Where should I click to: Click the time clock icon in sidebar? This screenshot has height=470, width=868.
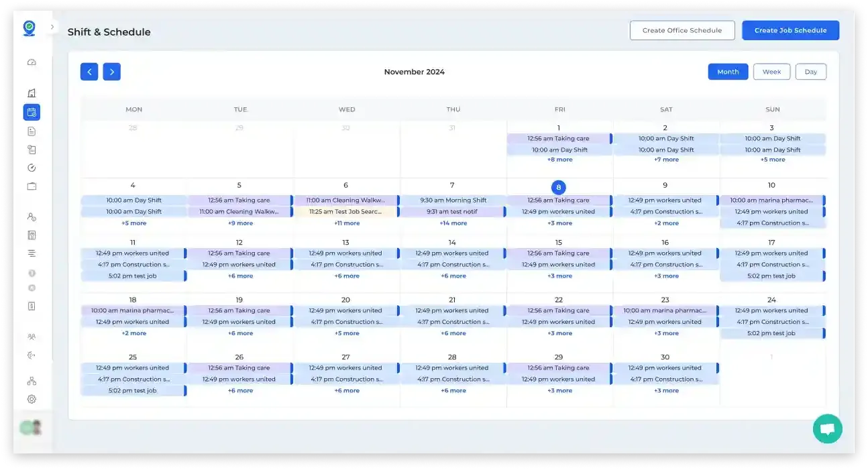tap(32, 167)
